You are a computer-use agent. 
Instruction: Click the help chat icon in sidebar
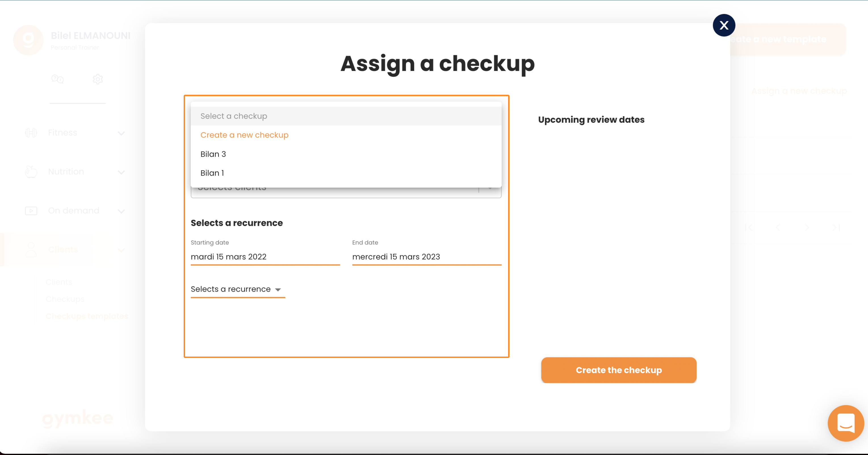point(58,79)
